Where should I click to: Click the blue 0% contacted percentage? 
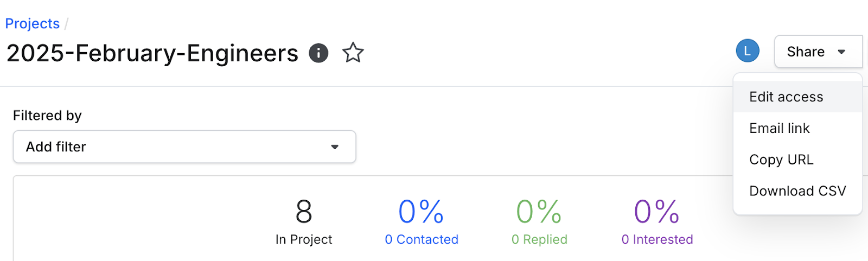[x=421, y=212]
